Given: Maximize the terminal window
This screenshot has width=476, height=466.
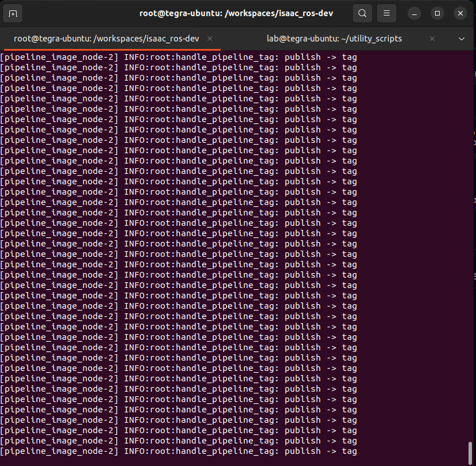Looking at the screenshot, I should 437,13.
